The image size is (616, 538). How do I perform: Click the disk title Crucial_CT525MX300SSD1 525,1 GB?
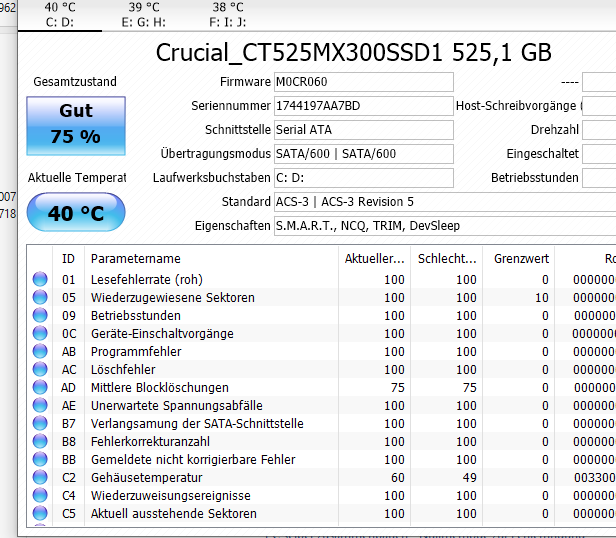pos(354,53)
